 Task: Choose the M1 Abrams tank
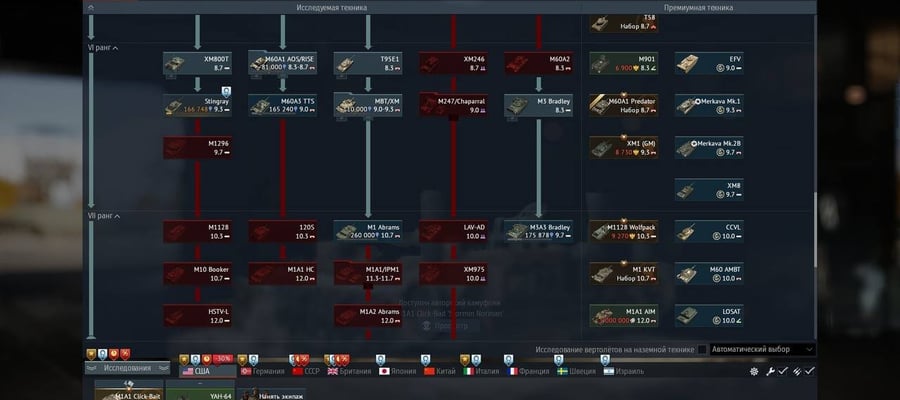(368, 232)
